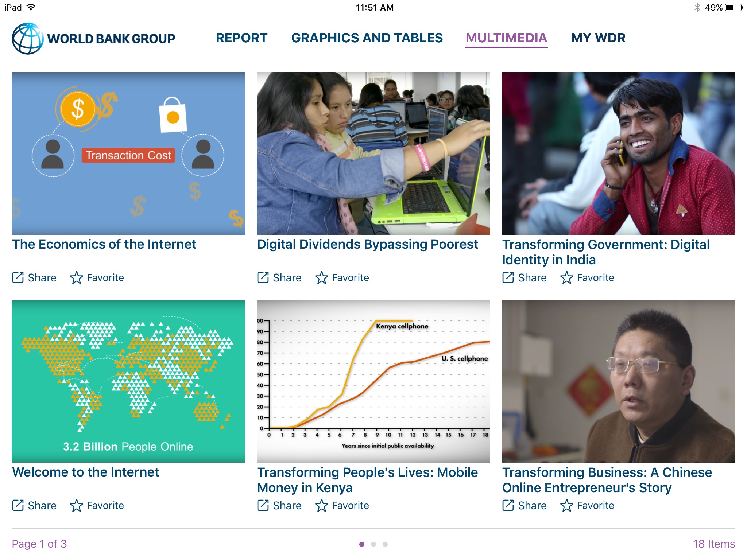Tap share icon for Digital Identity in India
The width and height of the screenshot is (747, 560).
pos(508,277)
